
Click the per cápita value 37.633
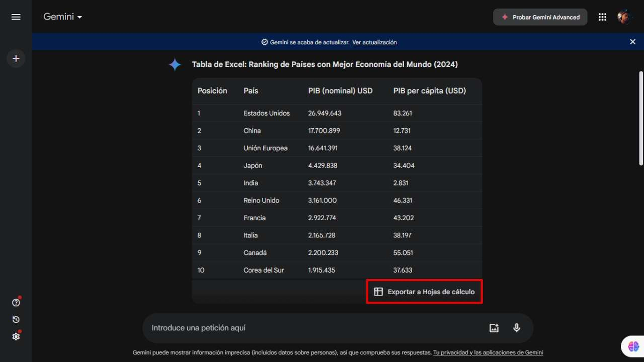402,270
